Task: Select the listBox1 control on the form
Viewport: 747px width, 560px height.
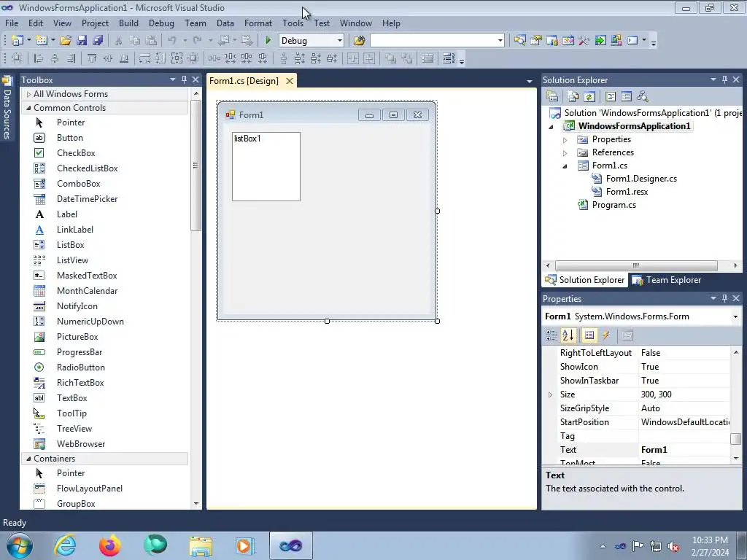Action: pos(266,167)
